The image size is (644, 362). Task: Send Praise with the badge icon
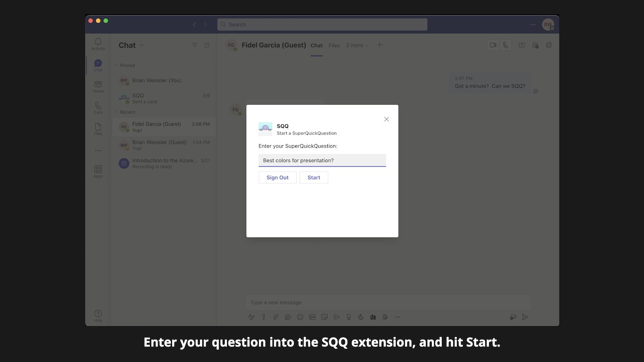(x=348, y=317)
